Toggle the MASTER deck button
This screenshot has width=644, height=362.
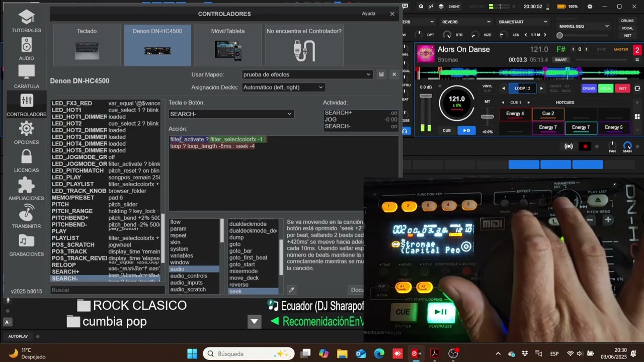coord(621,49)
